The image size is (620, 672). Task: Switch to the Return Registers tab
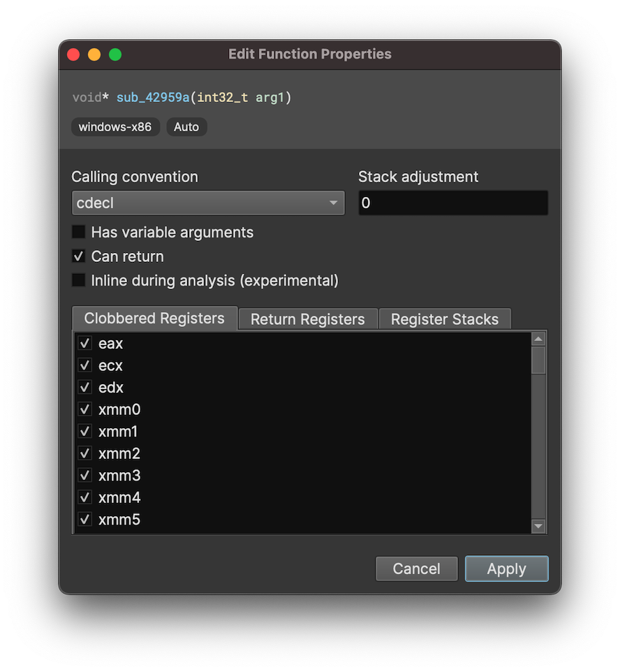(x=307, y=319)
